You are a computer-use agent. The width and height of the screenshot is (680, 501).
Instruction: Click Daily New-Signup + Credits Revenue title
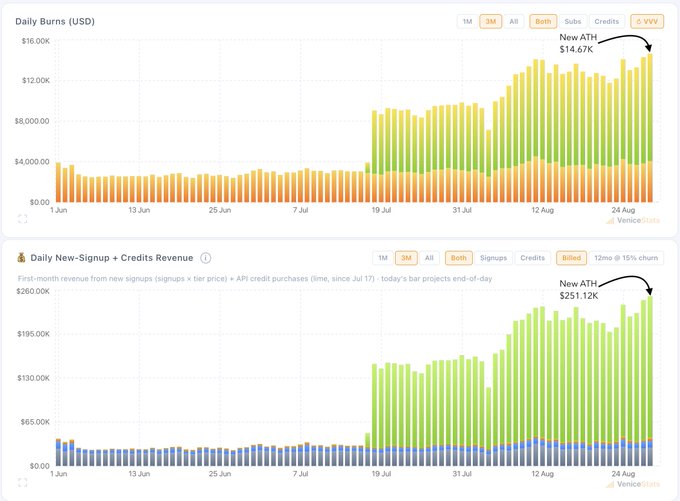111,258
